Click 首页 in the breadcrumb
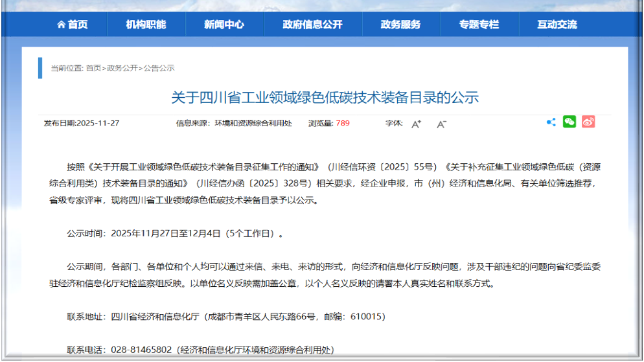 tap(93, 68)
